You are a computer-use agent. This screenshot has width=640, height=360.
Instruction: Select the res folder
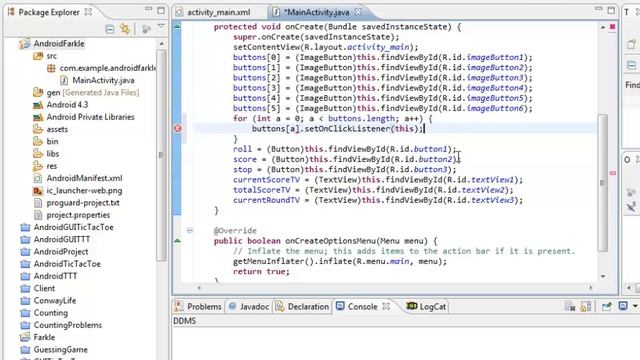tap(51, 166)
